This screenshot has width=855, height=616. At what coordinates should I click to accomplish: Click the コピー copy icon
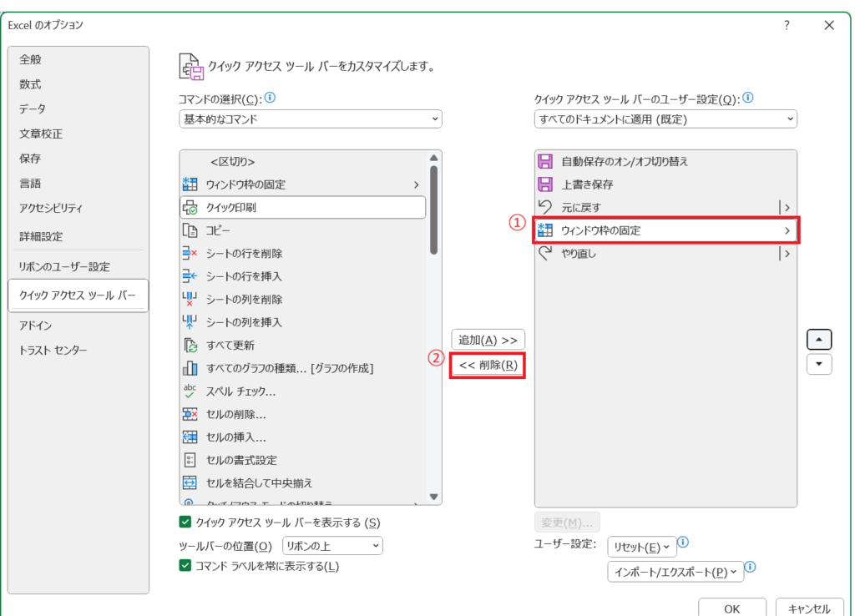(x=190, y=230)
